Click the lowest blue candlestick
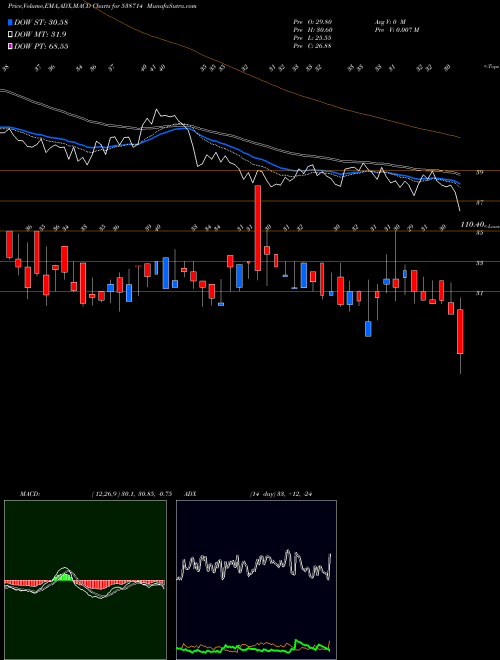This screenshot has width=500, height=660. click(368, 329)
